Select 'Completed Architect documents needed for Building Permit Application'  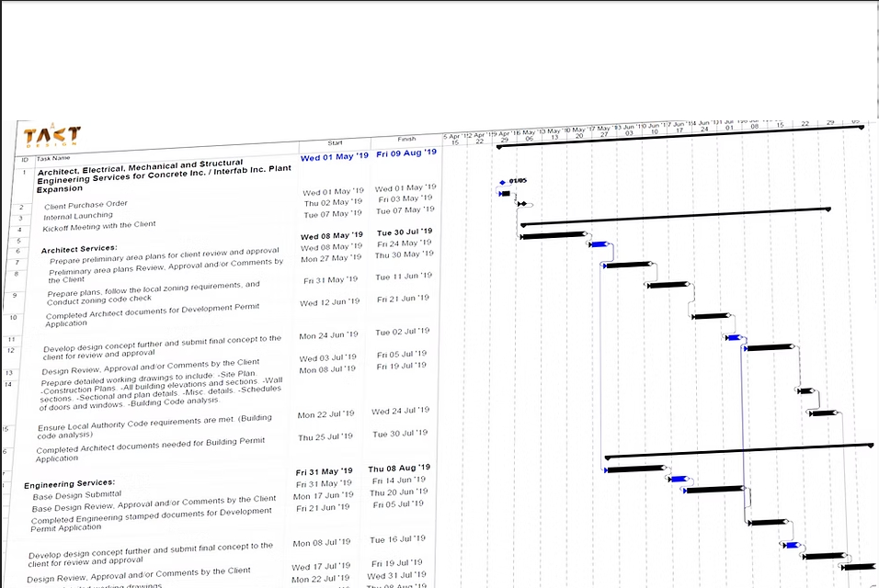[x=150, y=449]
